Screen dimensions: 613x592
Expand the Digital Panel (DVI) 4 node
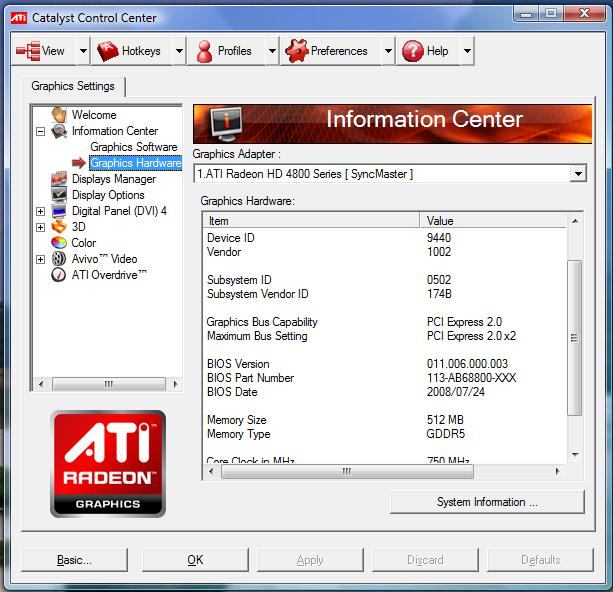click(41, 212)
